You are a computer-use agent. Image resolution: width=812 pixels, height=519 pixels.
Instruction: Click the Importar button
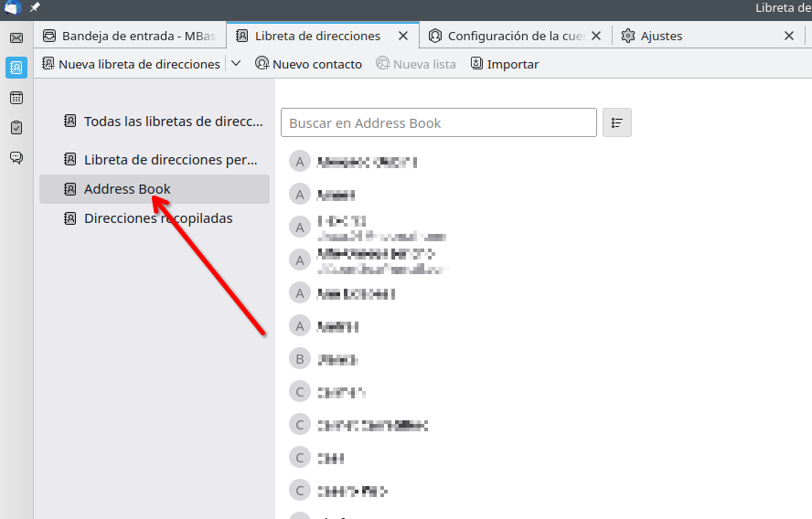click(x=505, y=64)
